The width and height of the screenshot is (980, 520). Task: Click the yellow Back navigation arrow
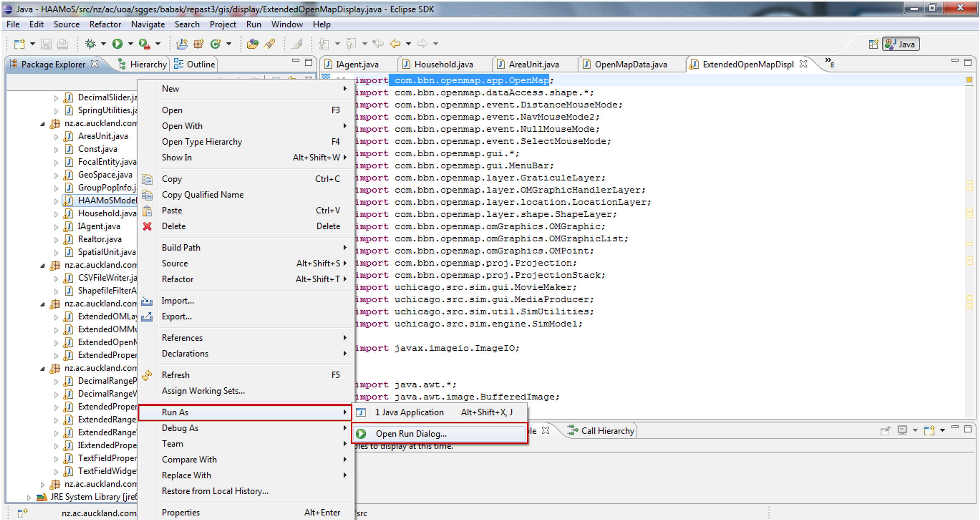[395, 44]
